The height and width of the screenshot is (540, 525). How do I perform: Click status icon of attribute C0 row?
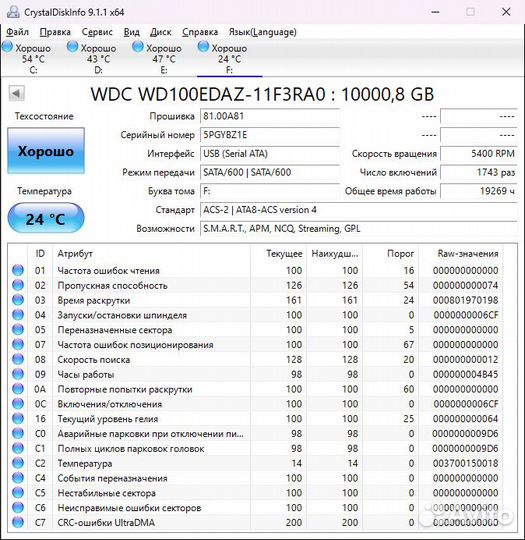coord(18,433)
